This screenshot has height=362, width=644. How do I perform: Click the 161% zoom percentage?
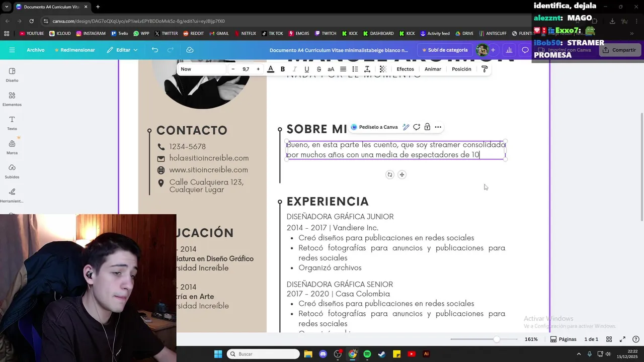[x=531, y=339]
